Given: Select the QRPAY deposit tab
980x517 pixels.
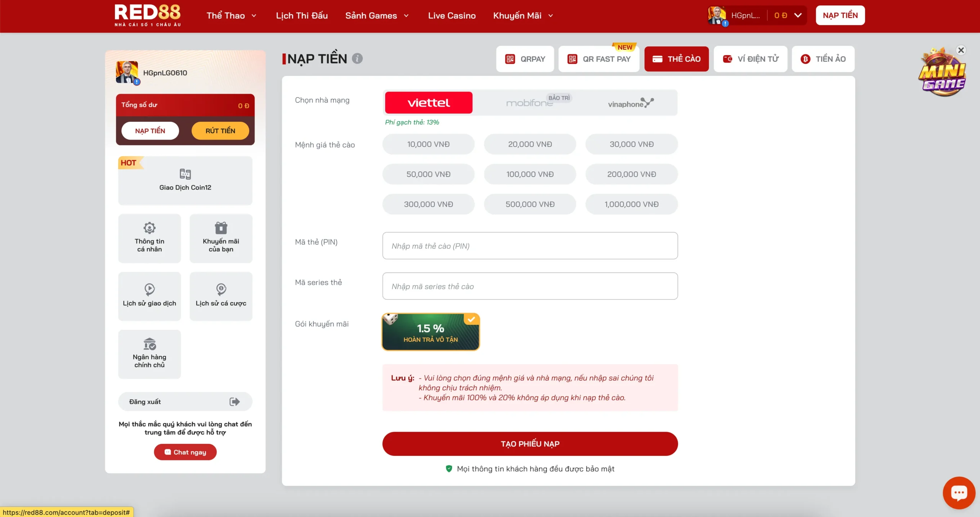Looking at the screenshot, I should click(x=525, y=59).
